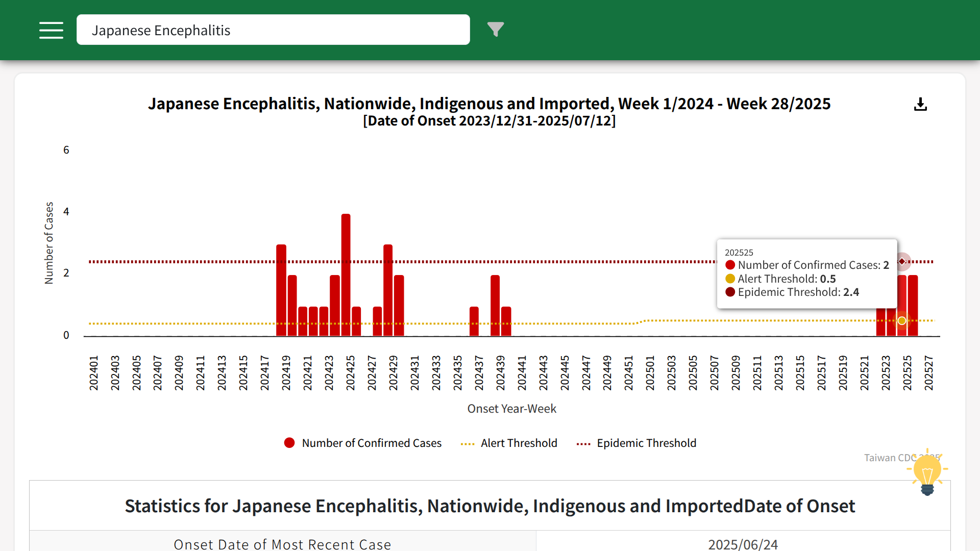This screenshot has width=980, height=551.
Task: Click the yellow alert threshold marker point
Action: tap(902, 321)
